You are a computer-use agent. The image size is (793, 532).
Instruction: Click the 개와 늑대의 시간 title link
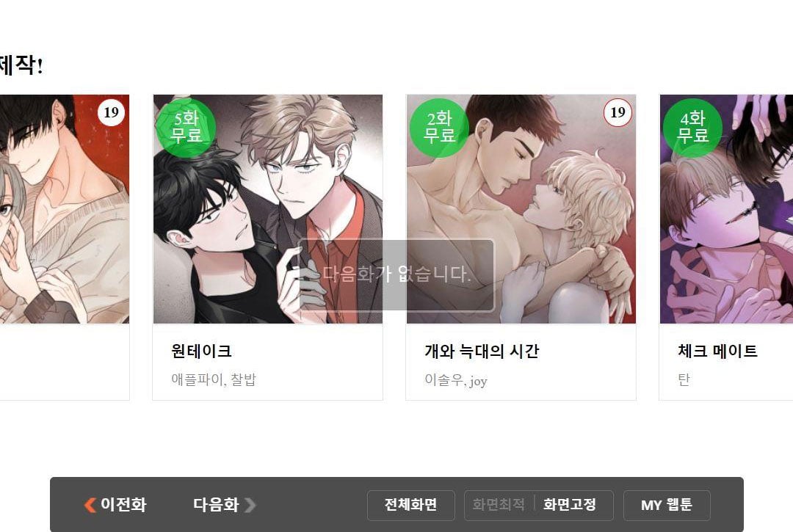tap(482, 351)
